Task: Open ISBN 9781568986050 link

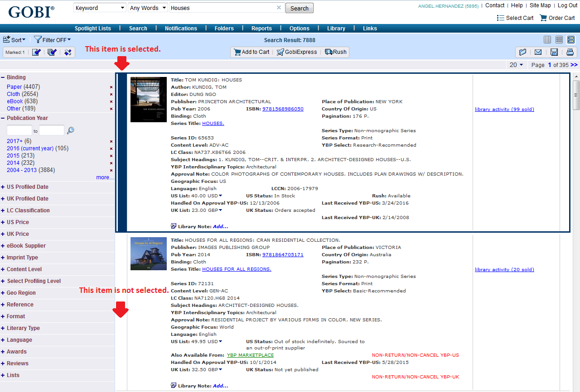Action: [x=283, y=109]
